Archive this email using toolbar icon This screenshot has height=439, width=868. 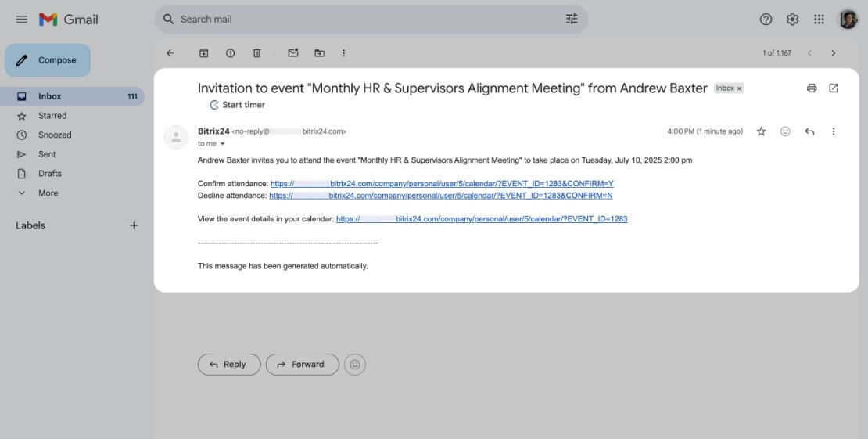204,53
